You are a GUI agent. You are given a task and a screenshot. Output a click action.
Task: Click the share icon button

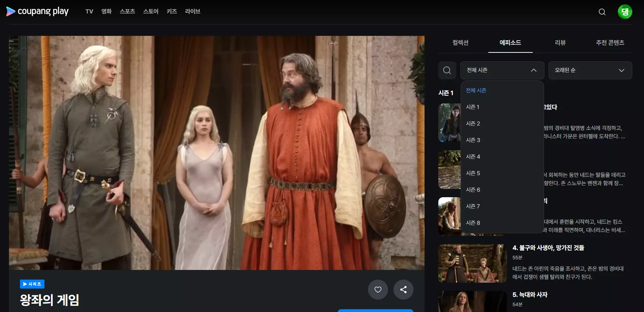point(403,290)
